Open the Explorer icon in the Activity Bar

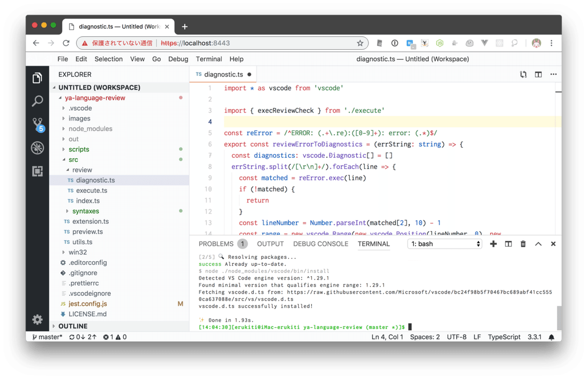[38, 77]
